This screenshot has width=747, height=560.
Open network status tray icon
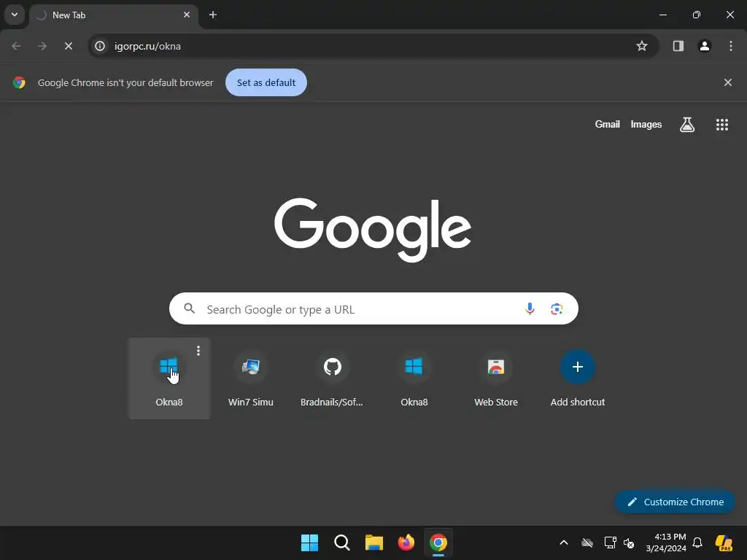[611, 542]
